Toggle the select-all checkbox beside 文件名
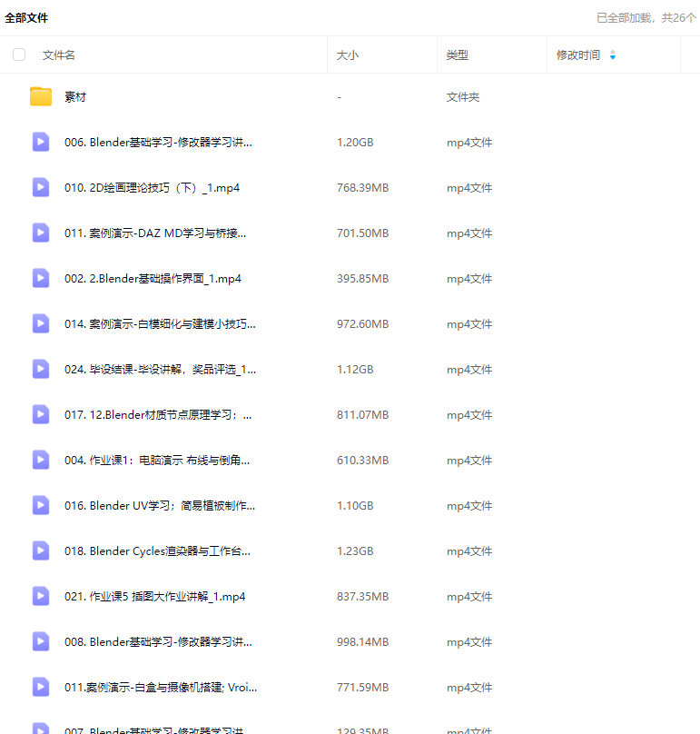 coord(19,55)
